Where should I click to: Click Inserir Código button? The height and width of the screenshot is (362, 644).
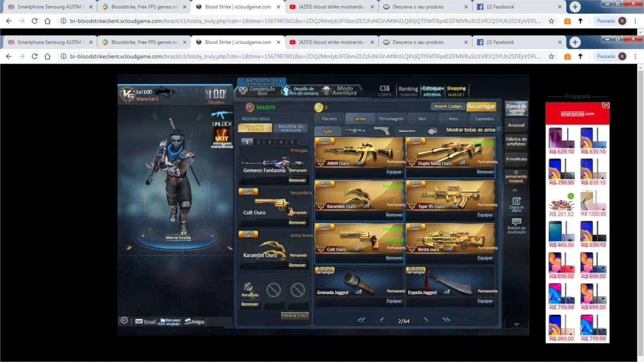(448, 106)
